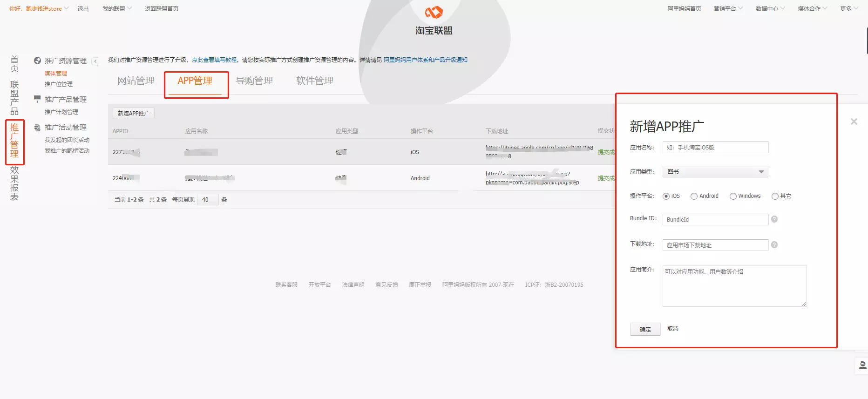This screenshot has width=868, height=399.
Task: Open 效果报表 in the left navigation
Action: (14, 183)
